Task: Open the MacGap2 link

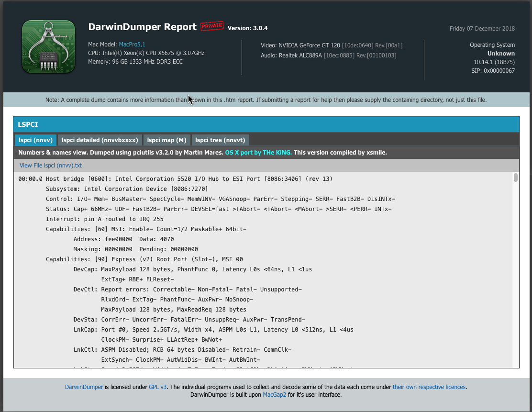Action: click(x=275, y=395)
